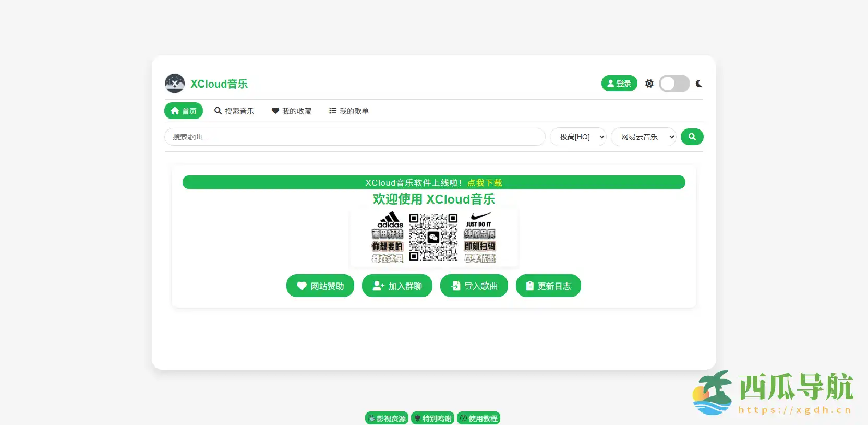
Task: Open 网站赞助 with the heart icon
Action: (320, 286)
